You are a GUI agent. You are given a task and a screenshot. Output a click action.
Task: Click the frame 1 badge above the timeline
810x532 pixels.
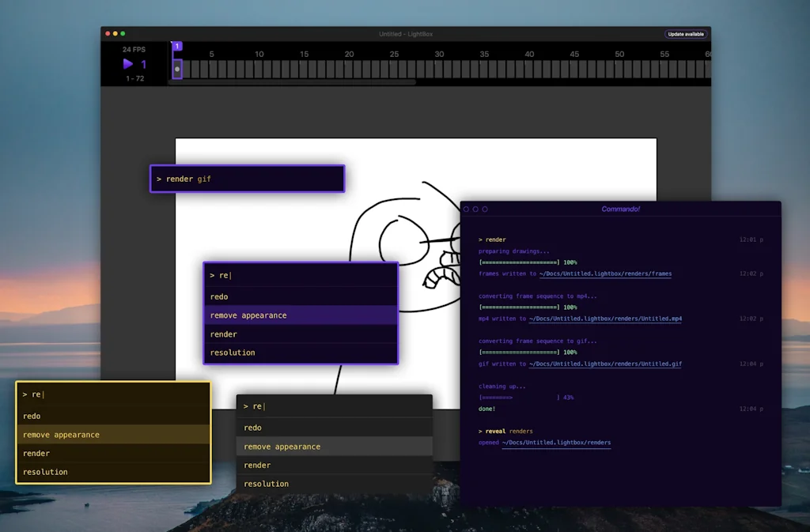click(x=176, y=47)
